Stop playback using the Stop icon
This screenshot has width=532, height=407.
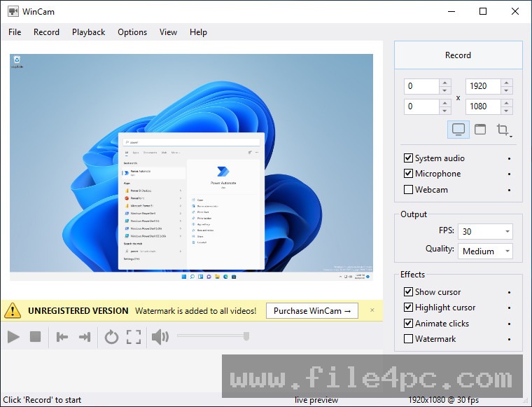tap(35, 337)
